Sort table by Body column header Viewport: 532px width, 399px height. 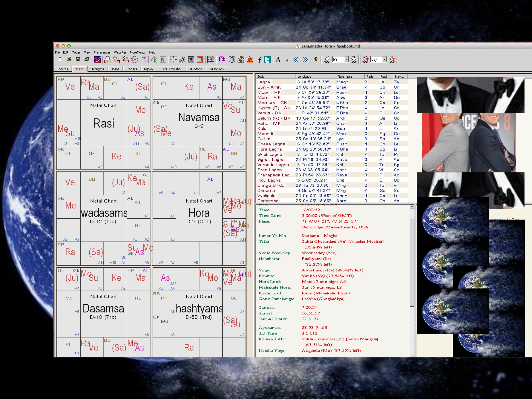pos(276,76)
